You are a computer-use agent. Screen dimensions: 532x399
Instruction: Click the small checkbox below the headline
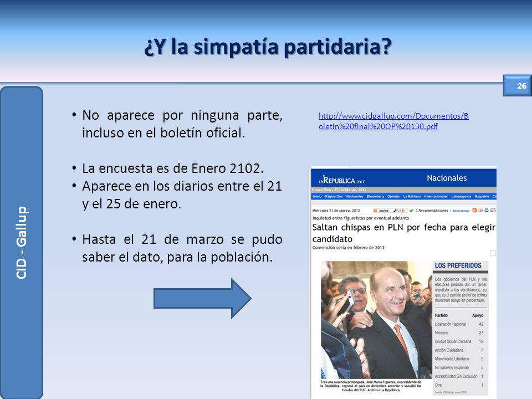493,253
